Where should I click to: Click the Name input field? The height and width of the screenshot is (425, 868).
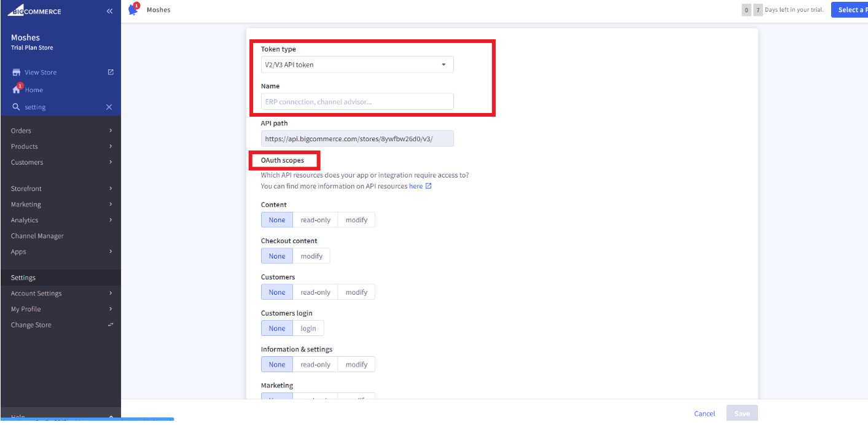(x=358, y=101)
